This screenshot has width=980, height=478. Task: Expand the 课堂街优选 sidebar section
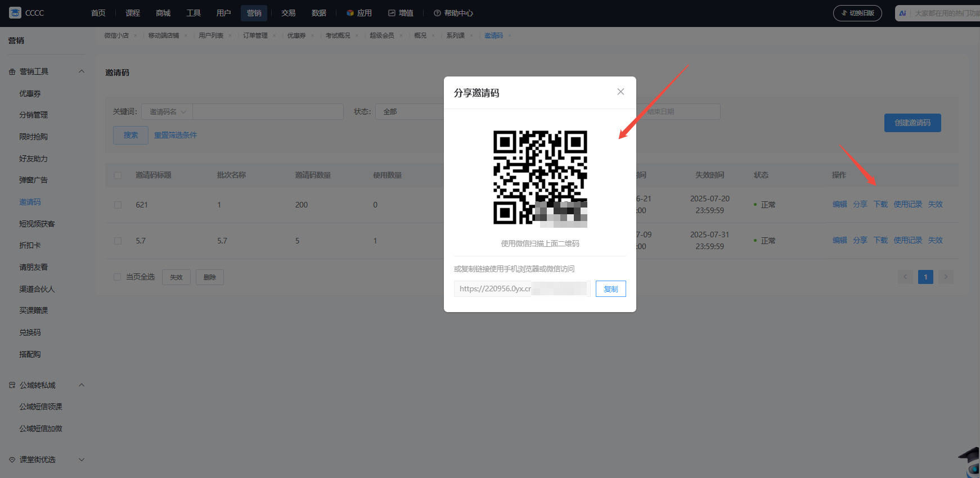(82, 459)
